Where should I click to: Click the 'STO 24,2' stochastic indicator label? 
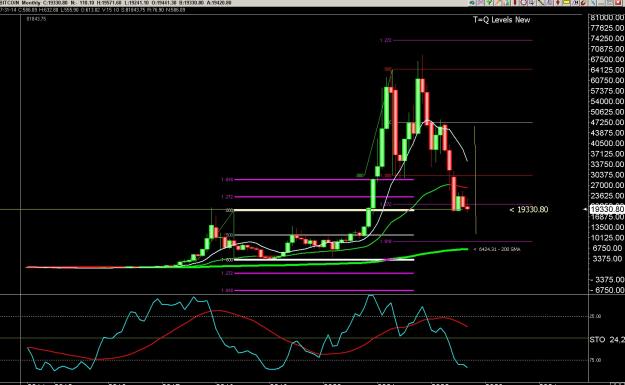pos(607,340)
